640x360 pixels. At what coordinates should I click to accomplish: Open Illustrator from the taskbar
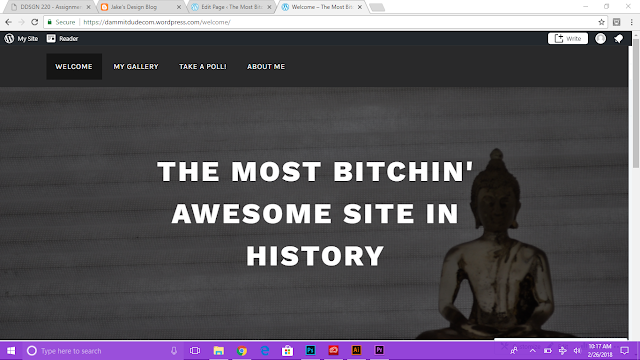point(356,350)
